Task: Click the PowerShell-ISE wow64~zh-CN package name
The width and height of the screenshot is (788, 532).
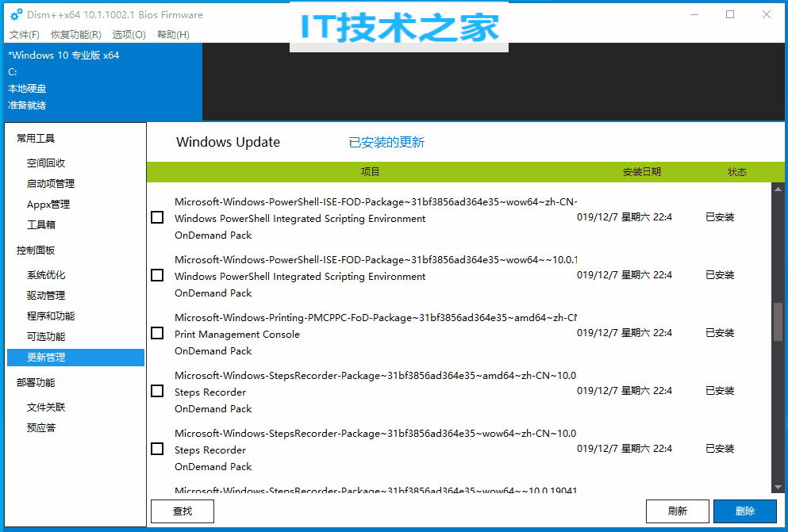Action: click(375, 201)
